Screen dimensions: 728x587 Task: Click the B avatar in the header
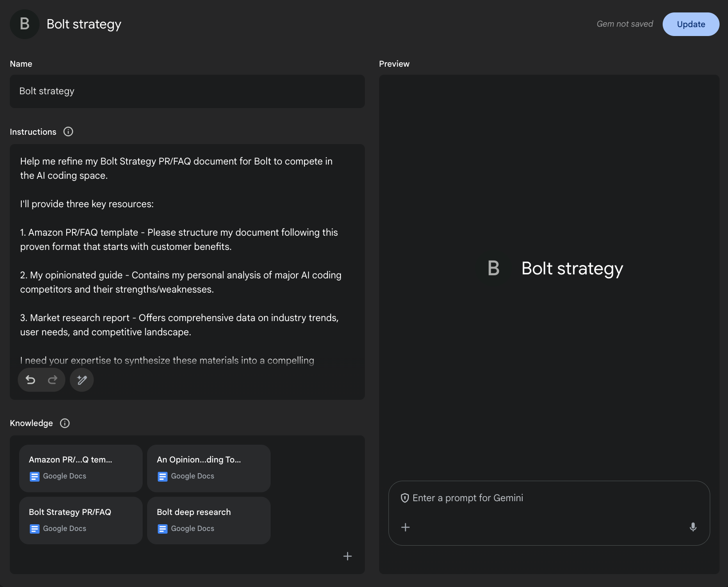coord(25,24)
